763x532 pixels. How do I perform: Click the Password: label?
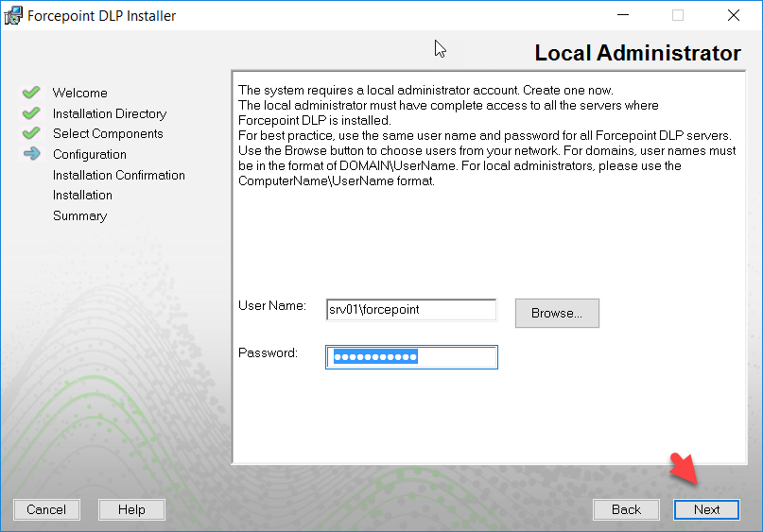point(268,353)
